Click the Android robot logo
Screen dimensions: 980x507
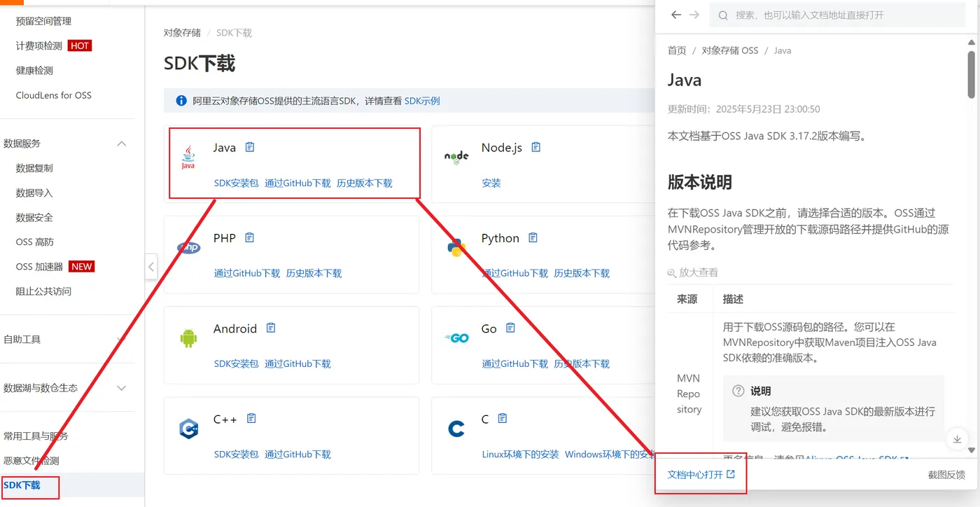[188, 338]
